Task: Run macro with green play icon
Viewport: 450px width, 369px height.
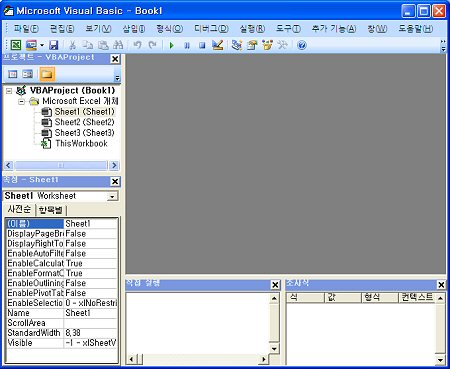Action: point(172,45)
